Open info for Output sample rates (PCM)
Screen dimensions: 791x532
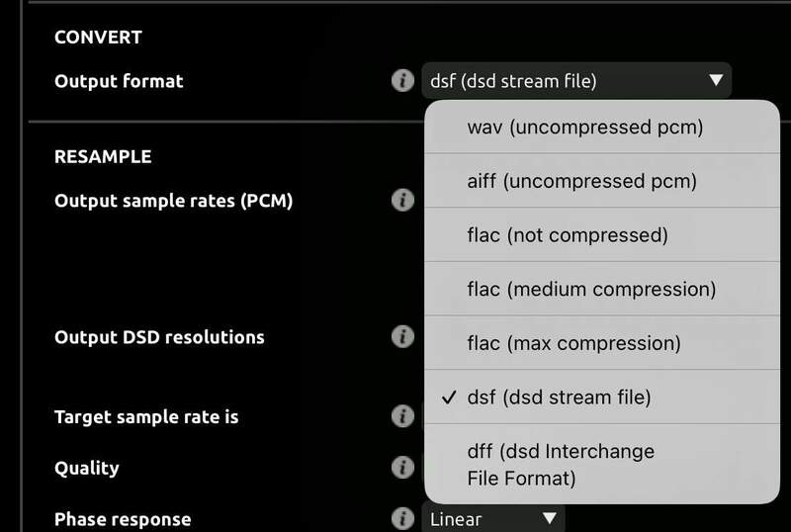click(402, 201)
